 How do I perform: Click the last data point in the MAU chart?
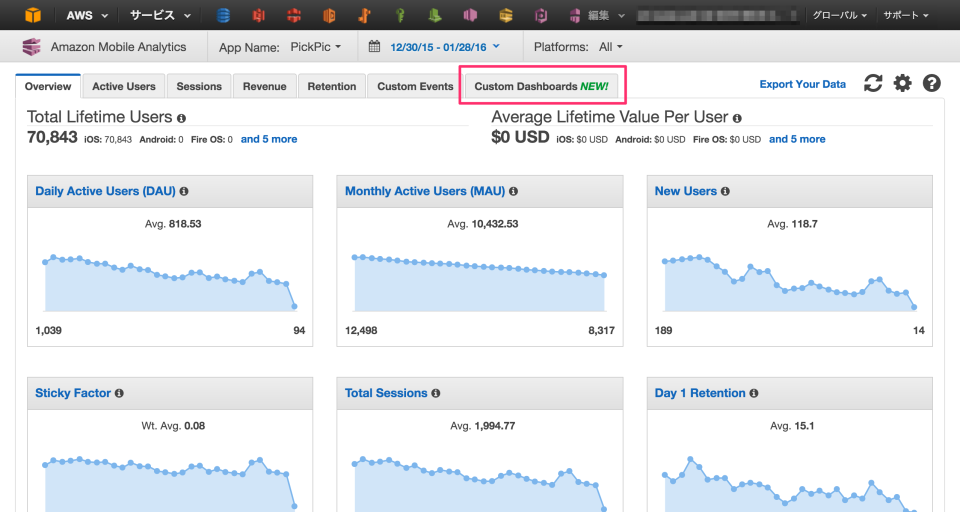(x=604, y=276)
